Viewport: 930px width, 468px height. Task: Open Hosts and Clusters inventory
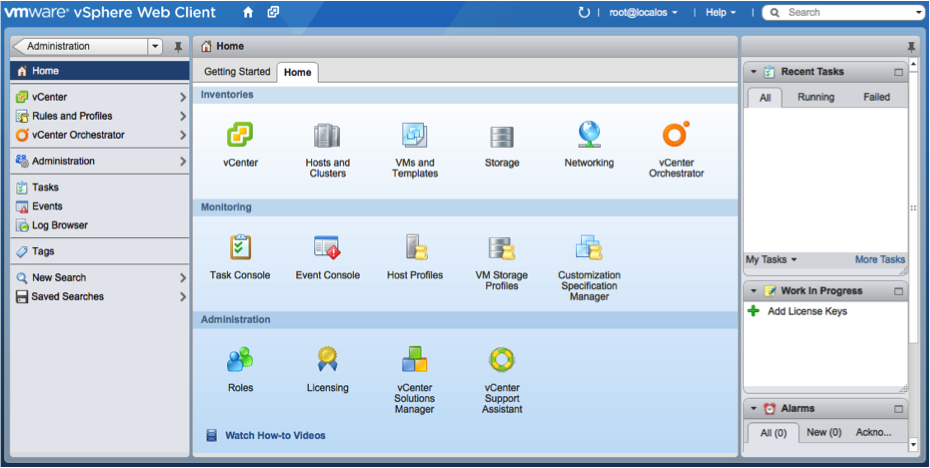tap(327, 136)
